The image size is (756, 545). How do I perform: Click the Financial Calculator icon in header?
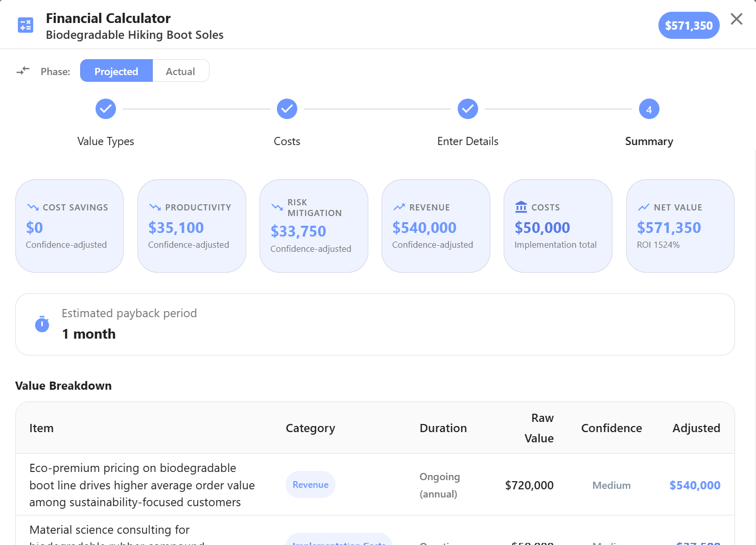26,25
